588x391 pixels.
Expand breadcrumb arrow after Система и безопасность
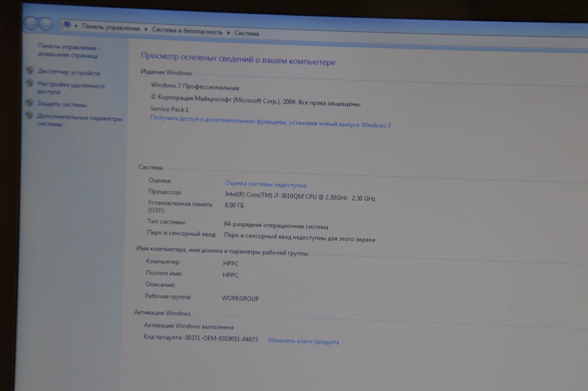click(228, 33)
